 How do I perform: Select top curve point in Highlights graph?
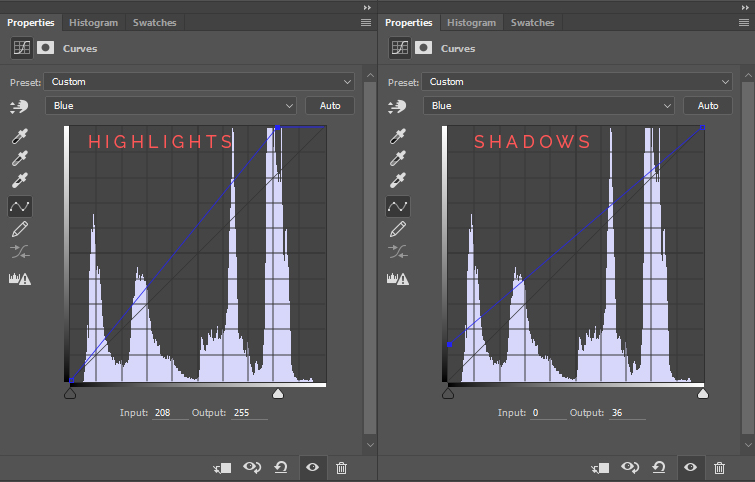tap(277, 128)
